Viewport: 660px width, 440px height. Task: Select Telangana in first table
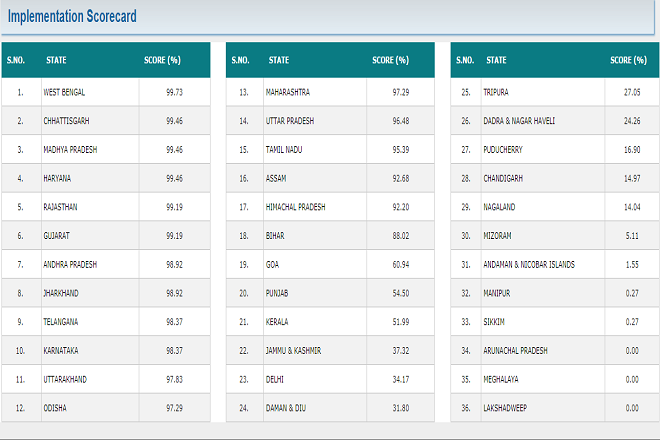tap(62, 322)
